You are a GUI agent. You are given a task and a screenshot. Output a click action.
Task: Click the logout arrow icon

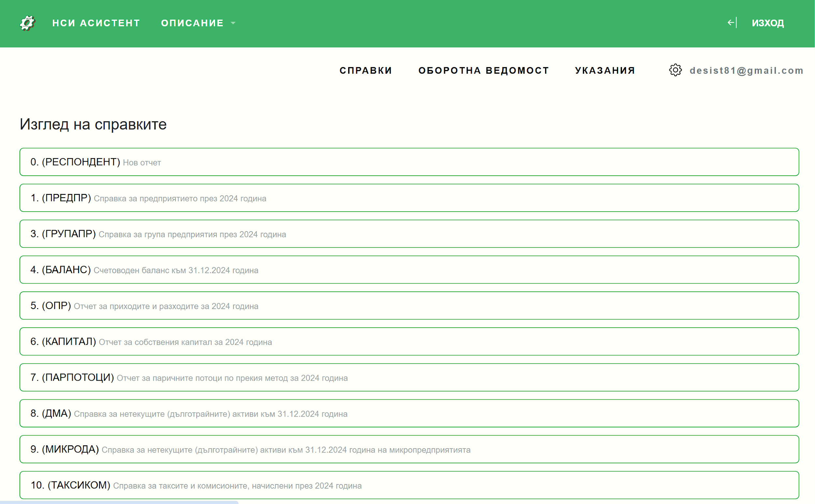pyautogui.click(x=731, y=23)
